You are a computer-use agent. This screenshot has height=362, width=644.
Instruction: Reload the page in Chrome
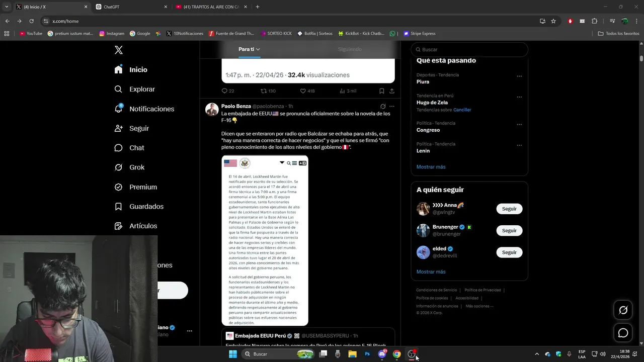31,21
